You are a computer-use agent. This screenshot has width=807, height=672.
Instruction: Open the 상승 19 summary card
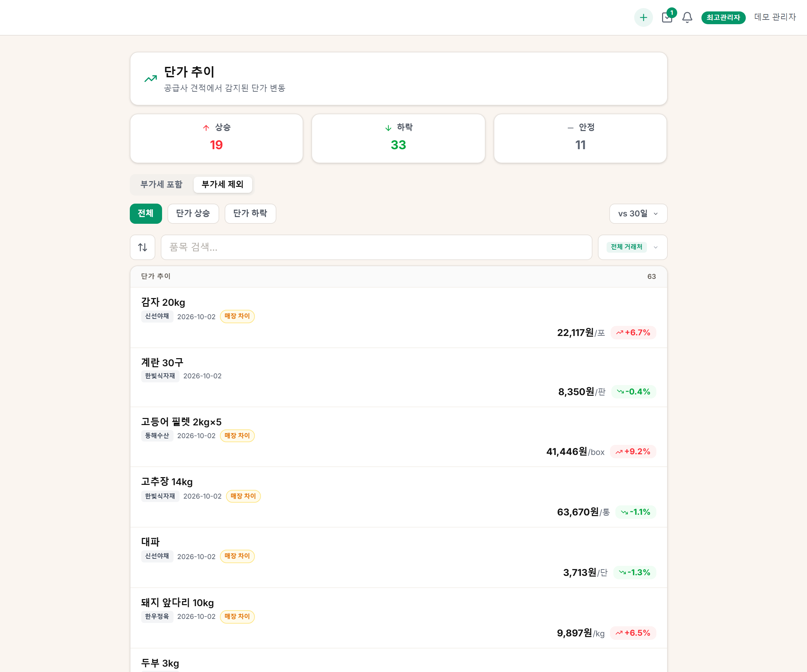(x=216, y=138)
